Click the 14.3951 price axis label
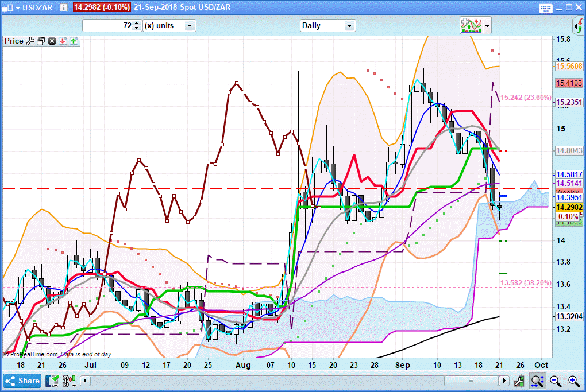 (569, 197)
